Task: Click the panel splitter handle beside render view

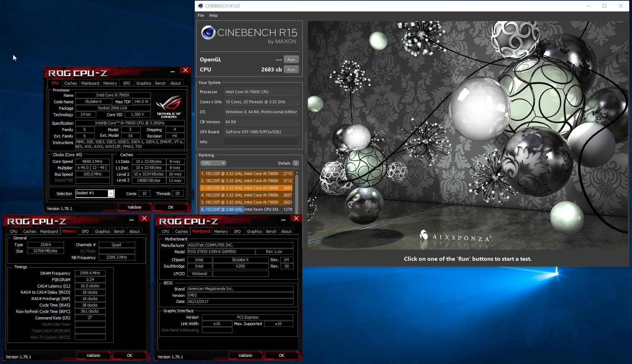Action: [305, 143]
